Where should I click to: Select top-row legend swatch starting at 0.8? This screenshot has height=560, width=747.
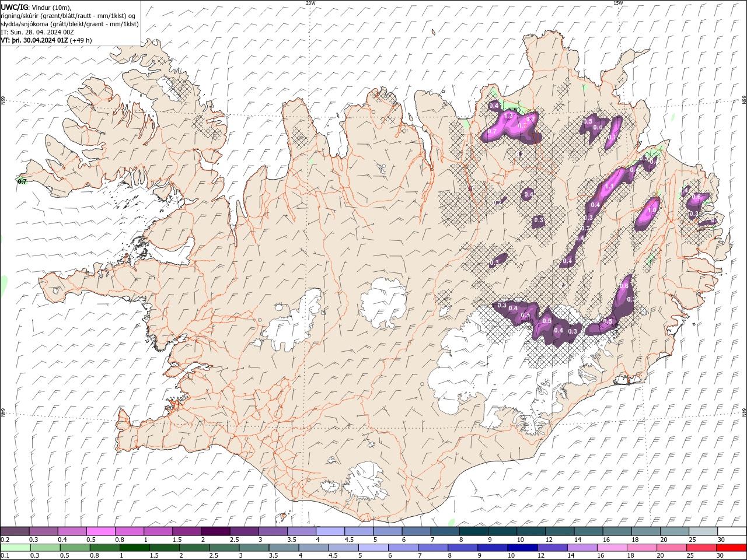point(130,531)
